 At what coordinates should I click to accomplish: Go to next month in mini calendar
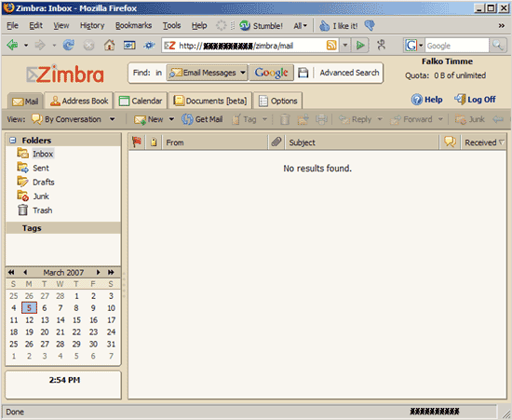point(98,272)
